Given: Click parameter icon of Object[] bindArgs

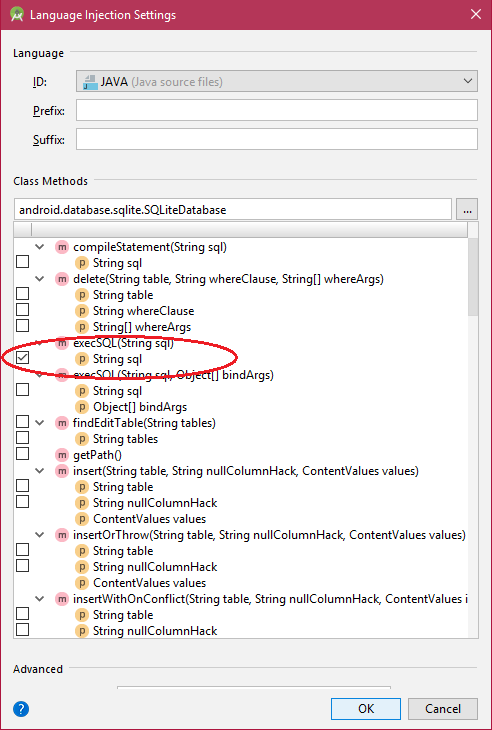Looking at the screenshot, I should click(81, 407).
